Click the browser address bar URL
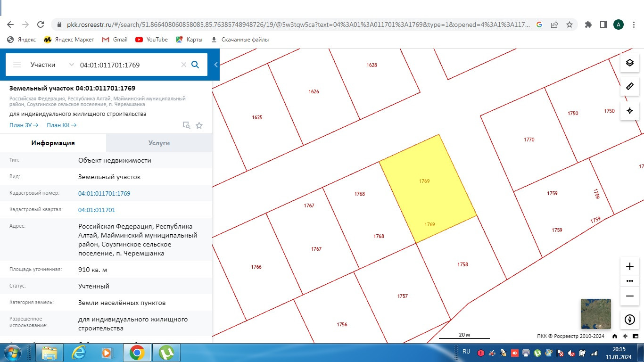This screenshot has height=362, width=644. pos(297,25)
